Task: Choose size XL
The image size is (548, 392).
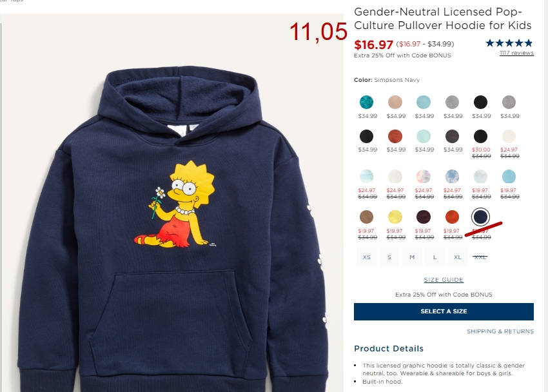Action: pyautogui.click(x=458, y=257)
